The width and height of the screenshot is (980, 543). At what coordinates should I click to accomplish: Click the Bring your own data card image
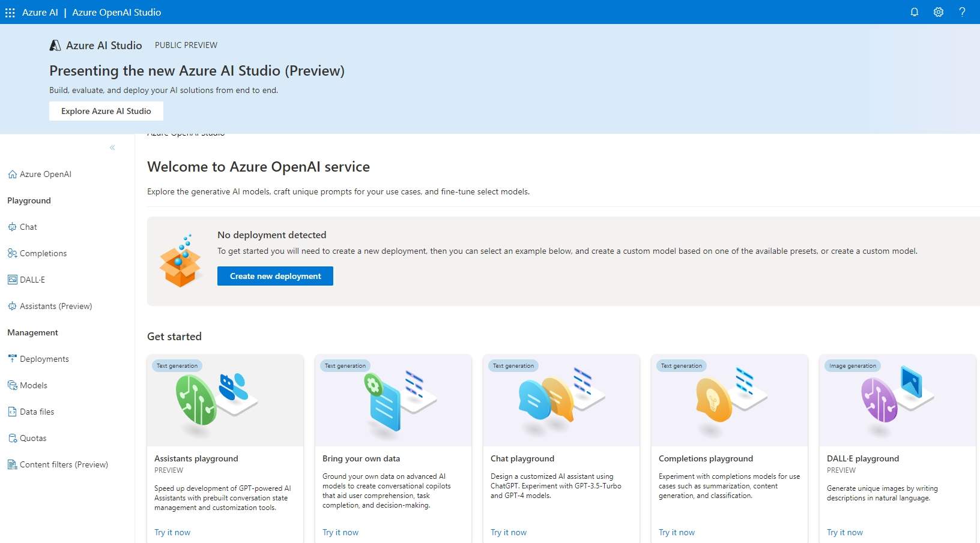coord(393,400)
